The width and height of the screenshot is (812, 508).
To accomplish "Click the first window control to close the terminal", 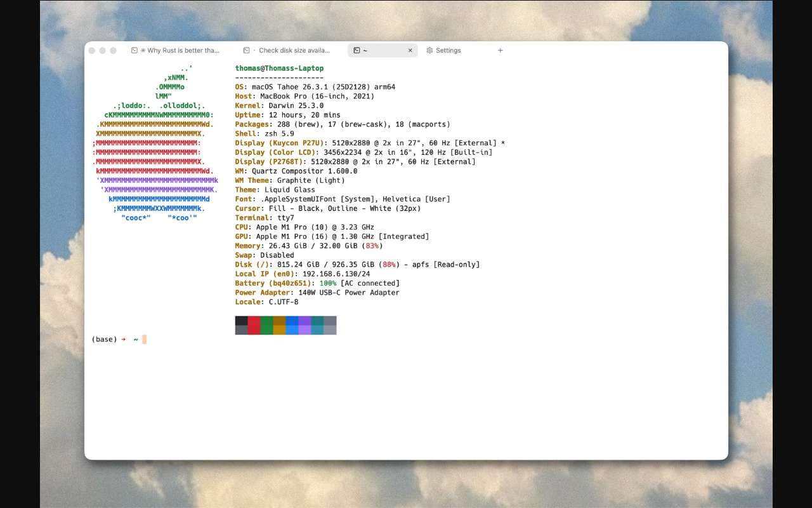I will pyautogui.click(x=92, y=50).
